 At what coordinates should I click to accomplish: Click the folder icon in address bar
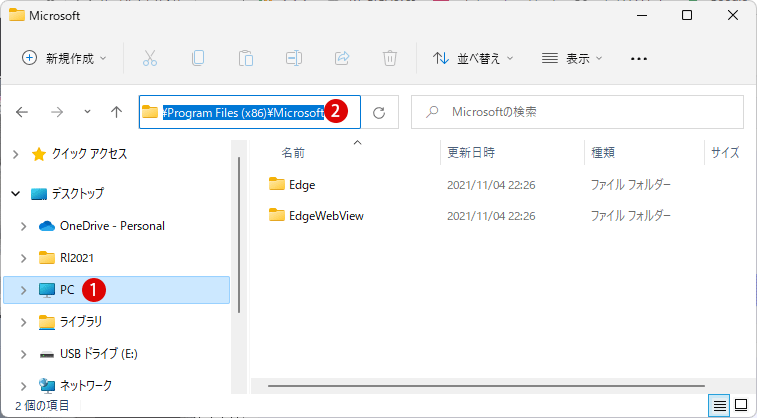(x=150, y=112)
